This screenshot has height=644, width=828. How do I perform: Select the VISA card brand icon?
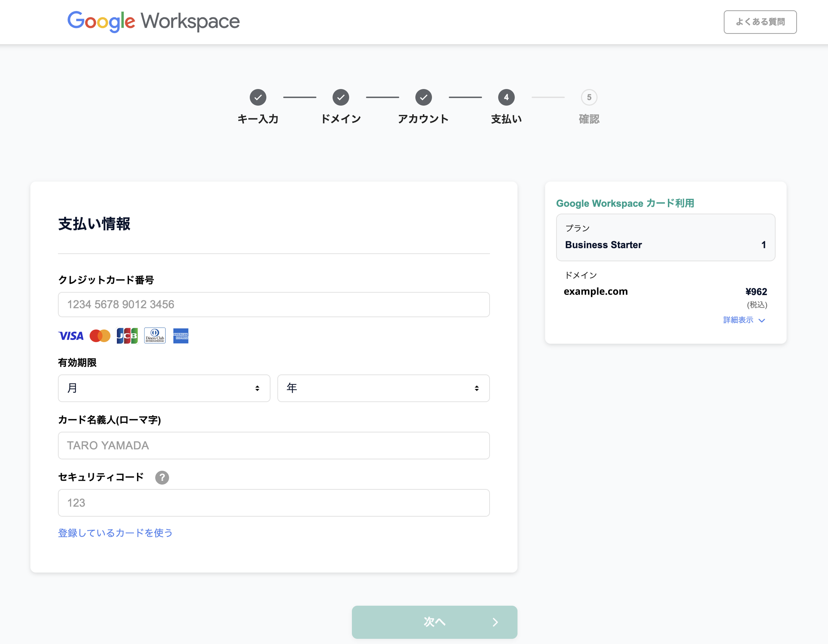[x=71, y=336]
